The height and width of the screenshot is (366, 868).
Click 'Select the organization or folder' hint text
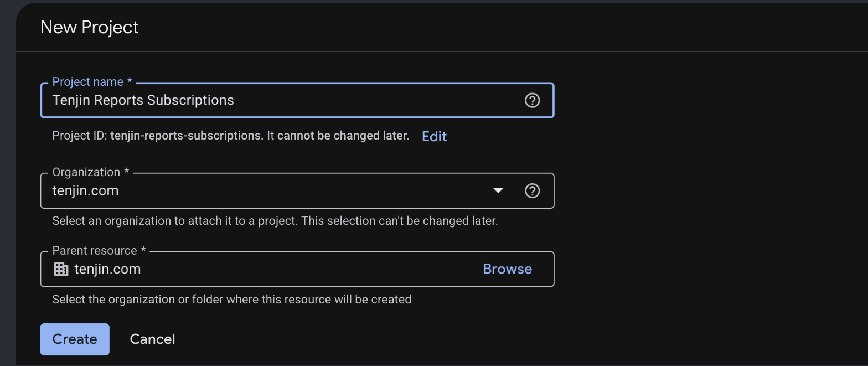point(231,300)
